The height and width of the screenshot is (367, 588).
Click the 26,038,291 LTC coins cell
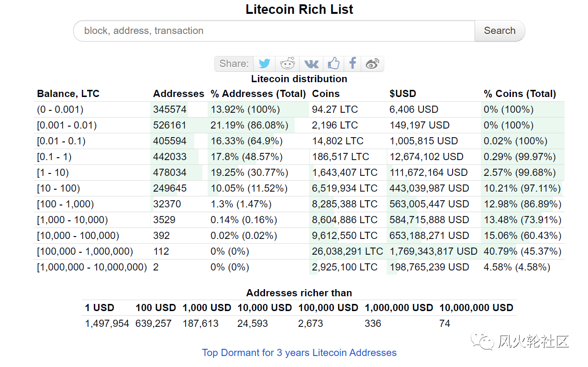tap(348, 251)
